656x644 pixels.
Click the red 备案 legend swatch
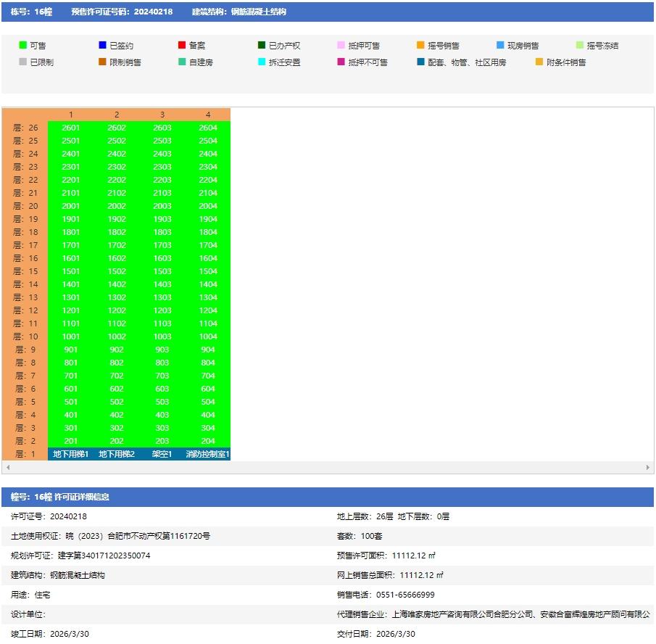coord(182,45)
